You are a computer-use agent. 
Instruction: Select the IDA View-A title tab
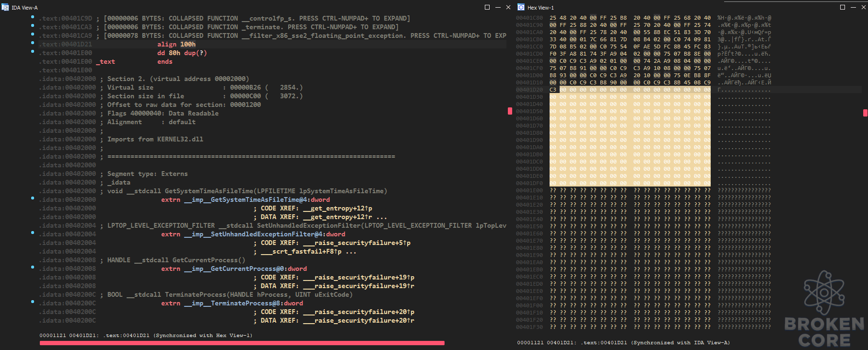(24, 8)
